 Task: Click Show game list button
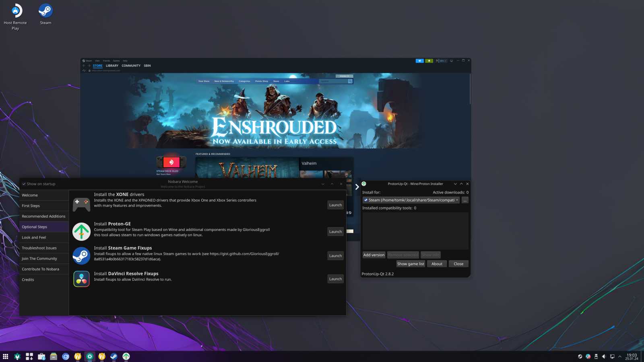pyautogui.click(x=411, y=264)
